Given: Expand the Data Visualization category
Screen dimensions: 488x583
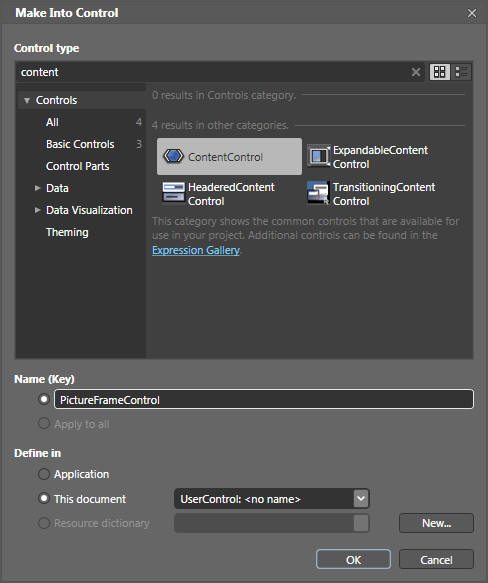Looking at the screenshot, I should tap(37, 210).
